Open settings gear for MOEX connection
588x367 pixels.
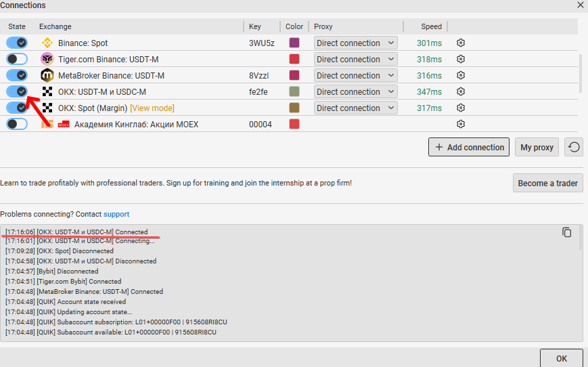coord(461,124)
